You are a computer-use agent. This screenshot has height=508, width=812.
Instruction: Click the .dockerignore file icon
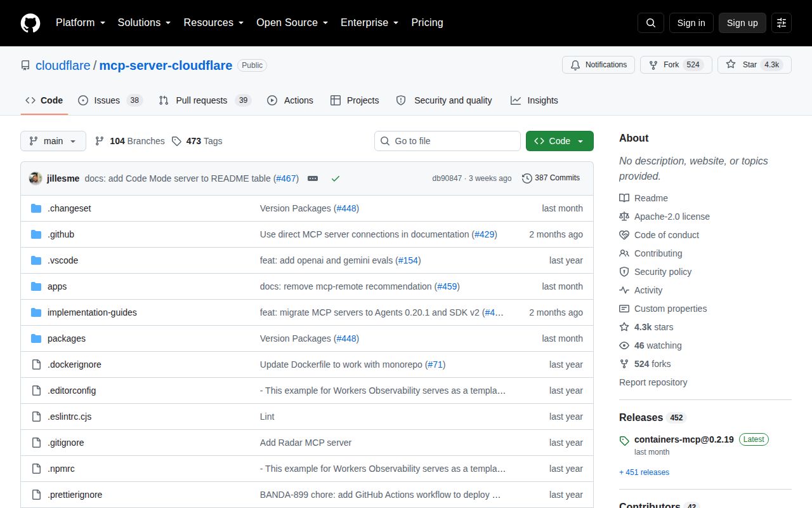tap(36, 364)
